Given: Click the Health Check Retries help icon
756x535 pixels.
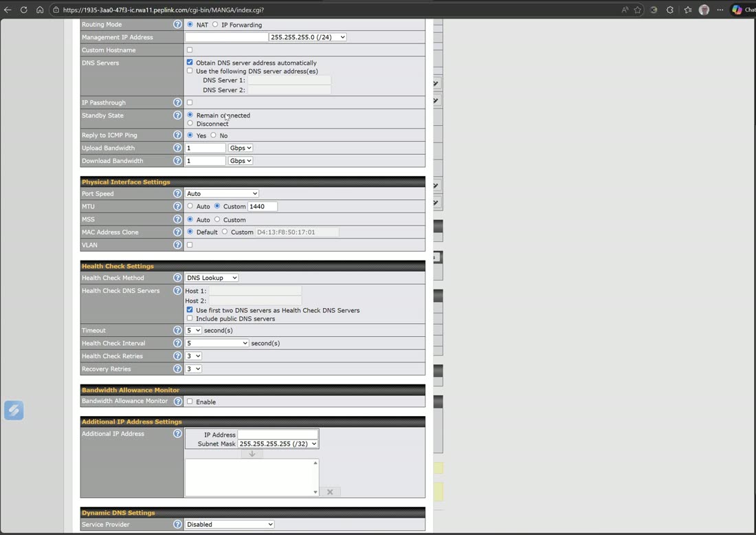Looking at the screenshot, I should coord(177,356).
